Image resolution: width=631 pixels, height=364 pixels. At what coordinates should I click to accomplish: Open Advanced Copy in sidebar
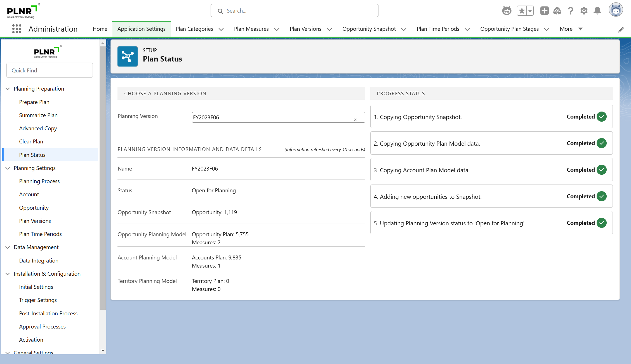pos(38,128)
